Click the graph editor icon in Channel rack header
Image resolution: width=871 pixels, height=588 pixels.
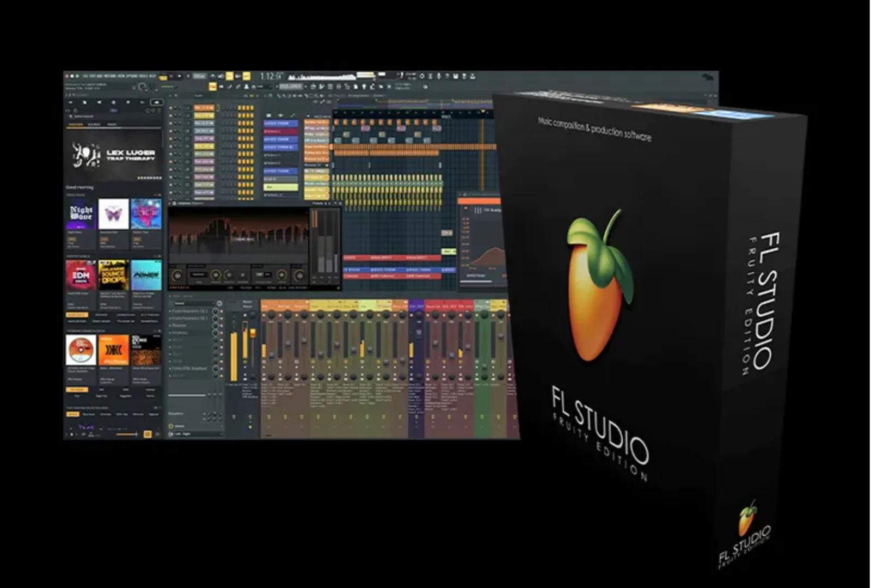[x=246, y=96]
